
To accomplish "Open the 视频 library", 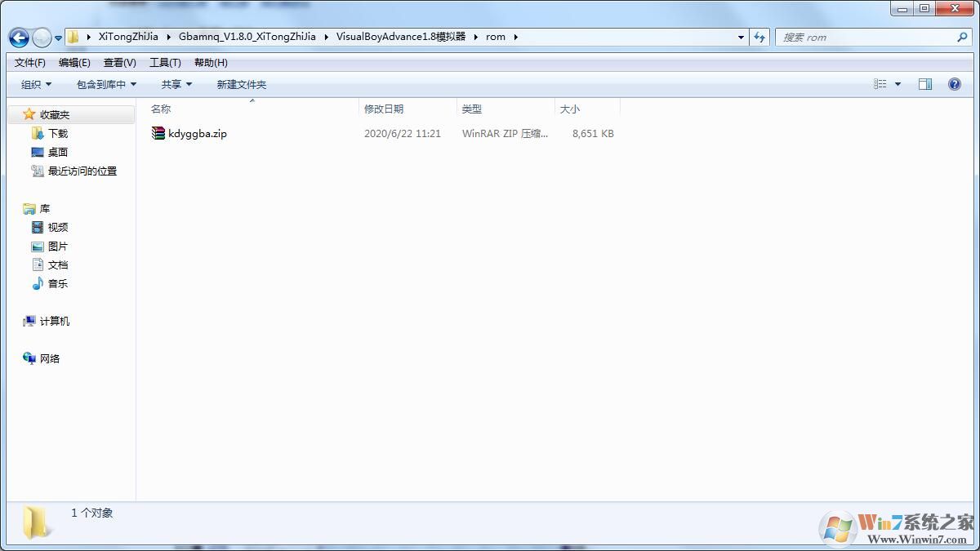I will pyautogui.click(x=58, y=228).
